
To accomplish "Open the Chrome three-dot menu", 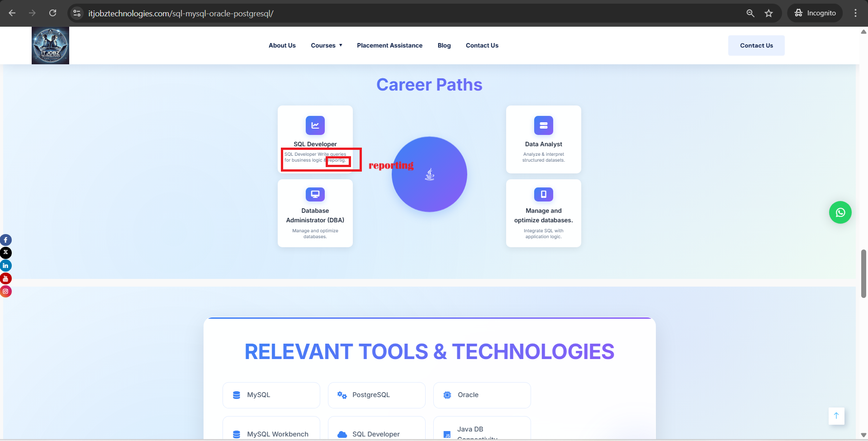I will 855,13.
